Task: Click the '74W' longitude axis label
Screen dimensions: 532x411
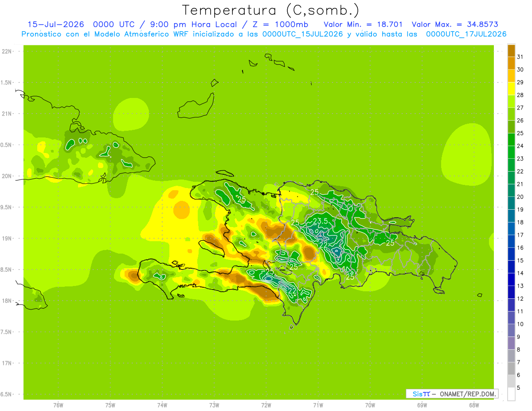Action: tap(162, 405)
